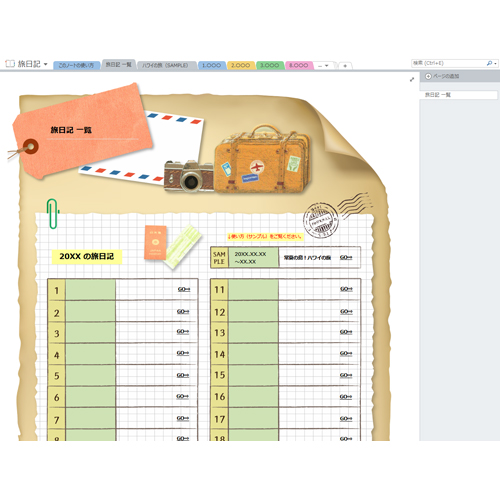
Task: Click ページの追加 to add page
Action: coord(442,76)
